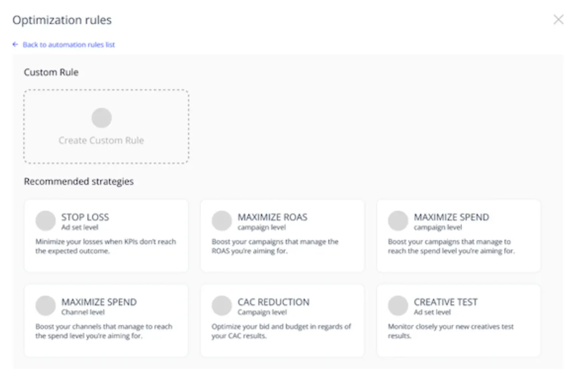Screen dimensions: 580x392
Task: Open the CREATIVE TEST strategy title
Action: click(445, 302)
